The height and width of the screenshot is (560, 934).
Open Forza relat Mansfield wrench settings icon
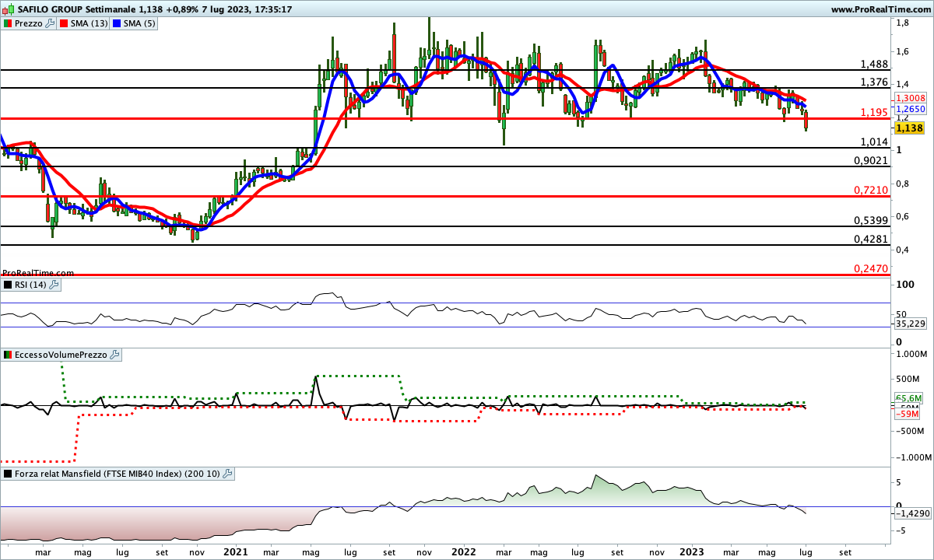tap(227, 473)
